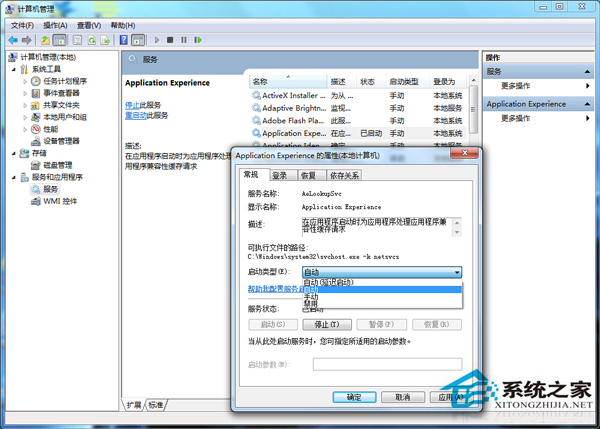Click the Forward arrow toolbar icon

(x=26, y=40)
